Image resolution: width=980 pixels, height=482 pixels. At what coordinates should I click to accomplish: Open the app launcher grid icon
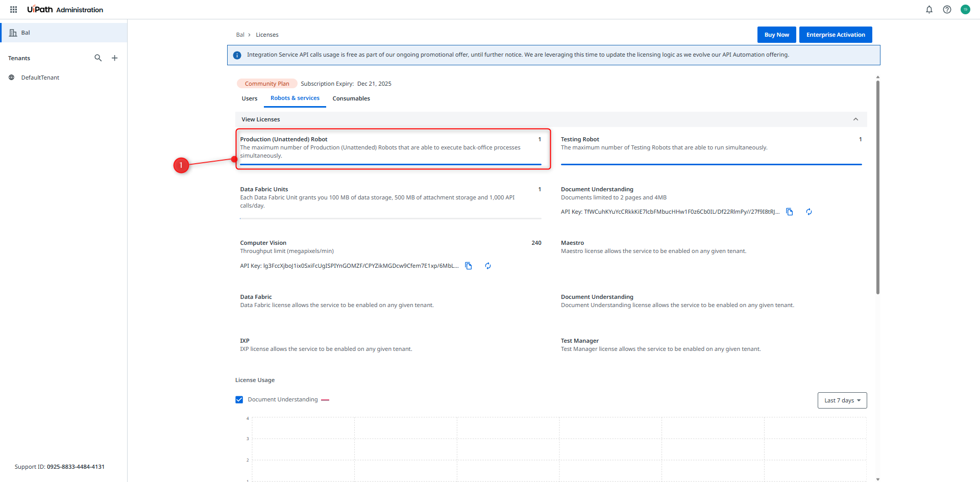pyautogui.click(x=14, y=10)
